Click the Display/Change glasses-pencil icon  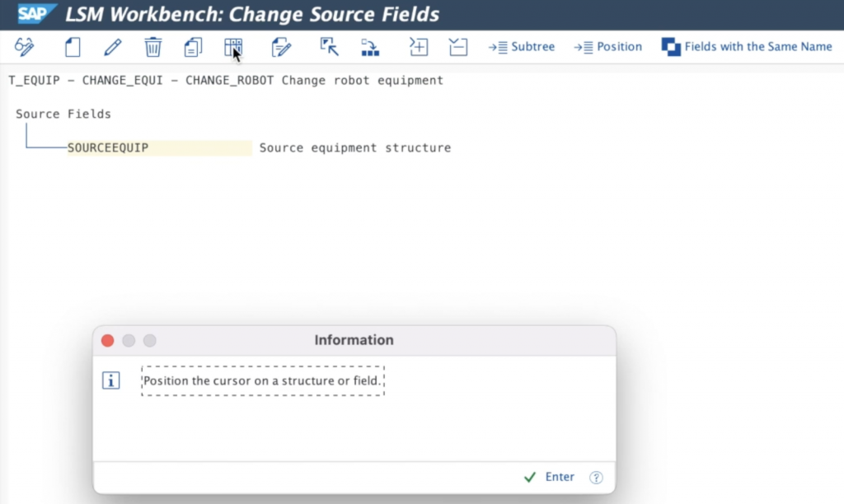(x=25, y=47)
